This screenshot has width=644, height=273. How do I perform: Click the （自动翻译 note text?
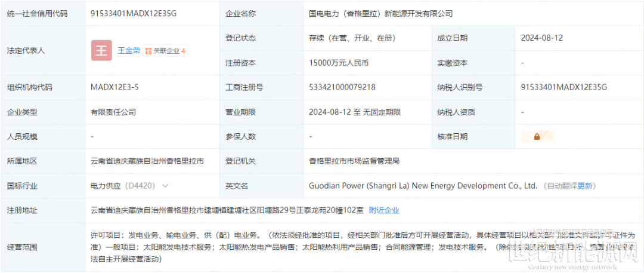[560, 186]
